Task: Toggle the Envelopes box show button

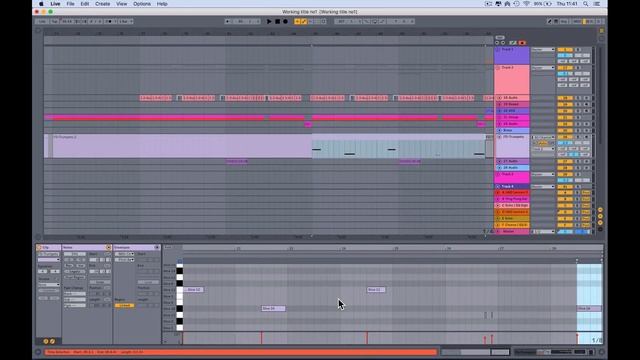Action: (x=157, y=247)
